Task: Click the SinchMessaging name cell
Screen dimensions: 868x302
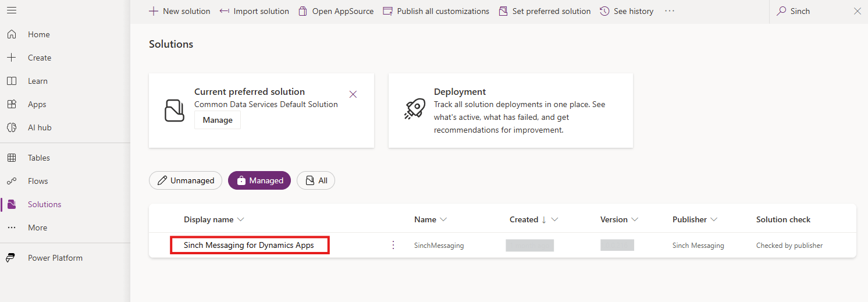Action: (439, 246)
